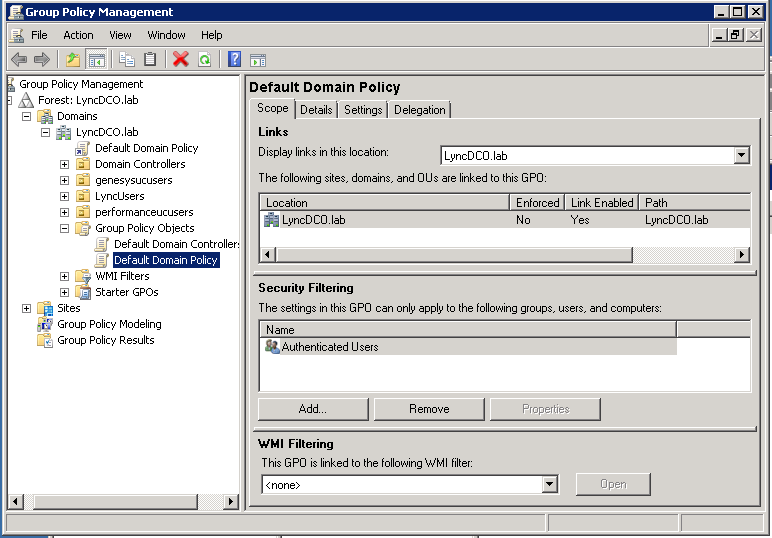The width and height of the screenshot is (772, 538).
Task: Collapse the LyncDCO.lab domain node
Action: [x=45, y=132]
